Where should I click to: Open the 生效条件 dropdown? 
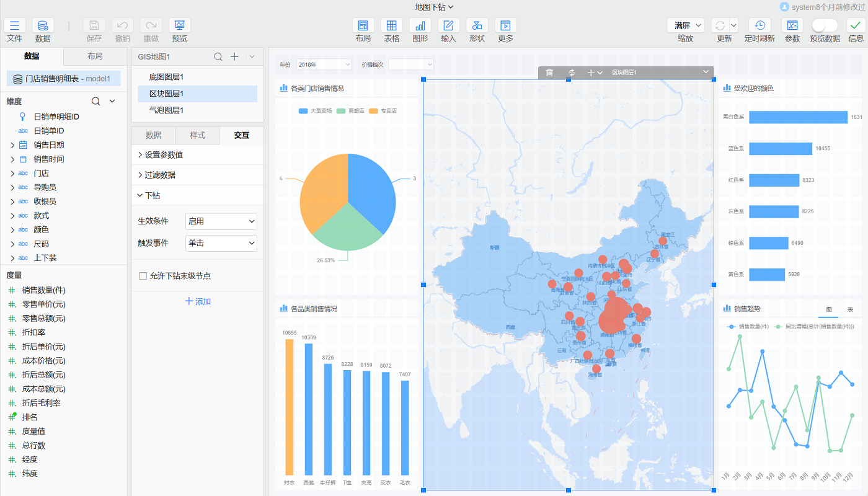(x=221, y=221)
